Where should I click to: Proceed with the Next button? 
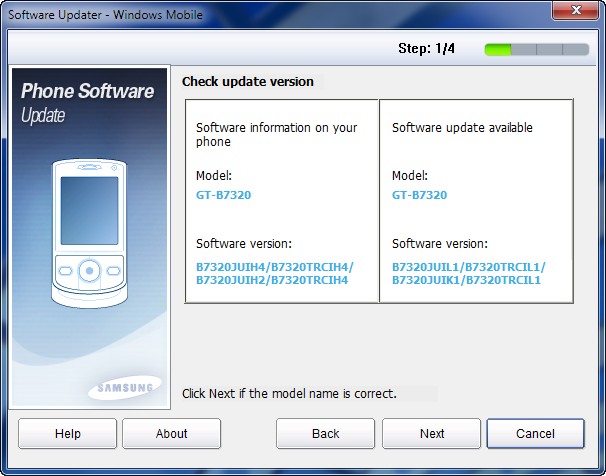[x=431, y=434]
